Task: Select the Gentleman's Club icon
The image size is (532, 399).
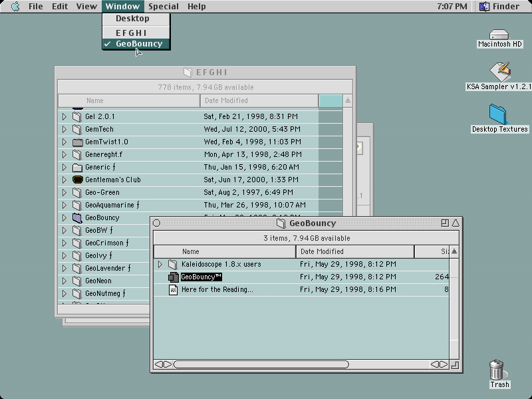Action: tap(78, 180)
